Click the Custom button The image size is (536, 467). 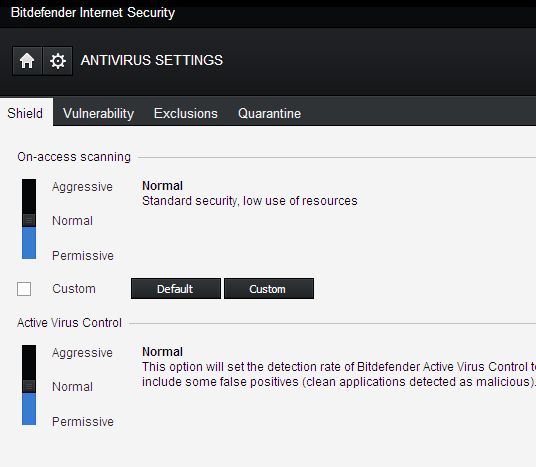(269, 289)
